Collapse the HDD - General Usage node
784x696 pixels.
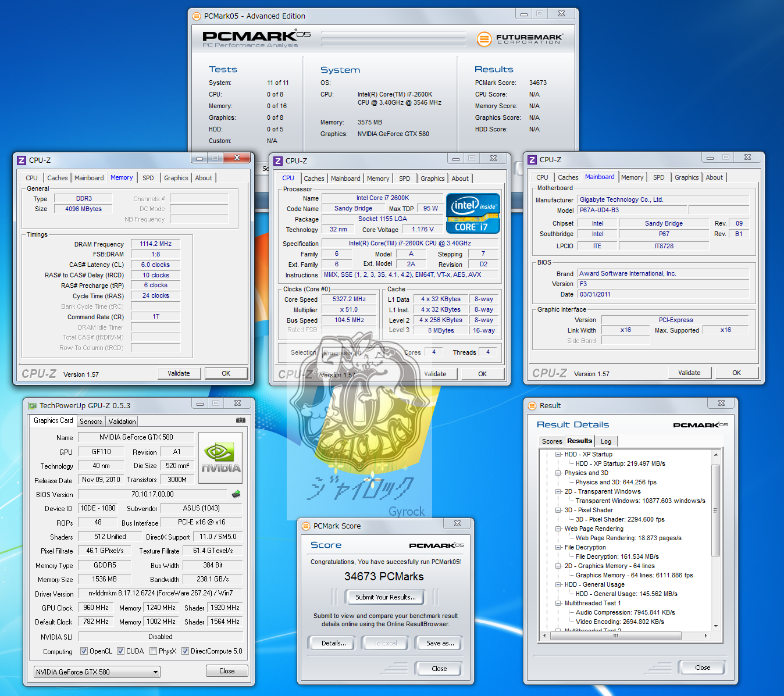pos(558,584)
